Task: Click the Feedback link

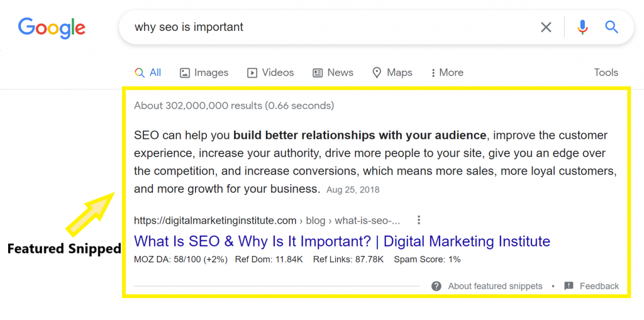Action: pyautogui.click(x=599, y=286)
